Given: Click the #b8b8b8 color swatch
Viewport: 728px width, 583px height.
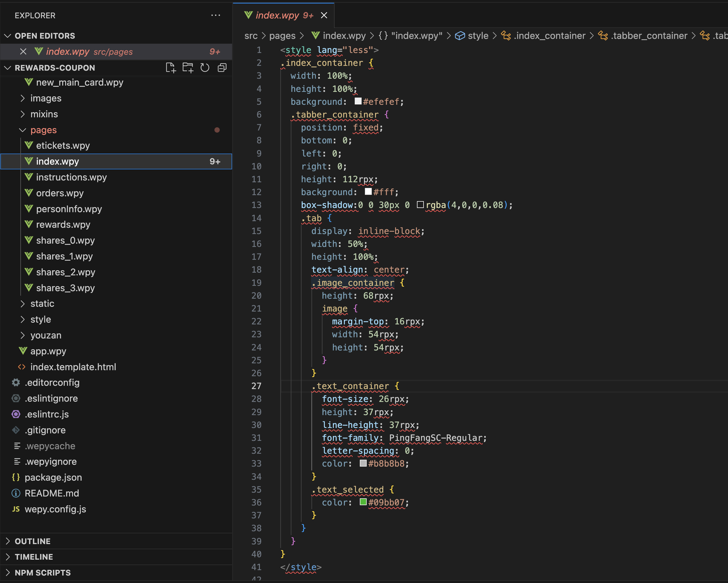Looking at the screenshot, I should click(363, 463).
